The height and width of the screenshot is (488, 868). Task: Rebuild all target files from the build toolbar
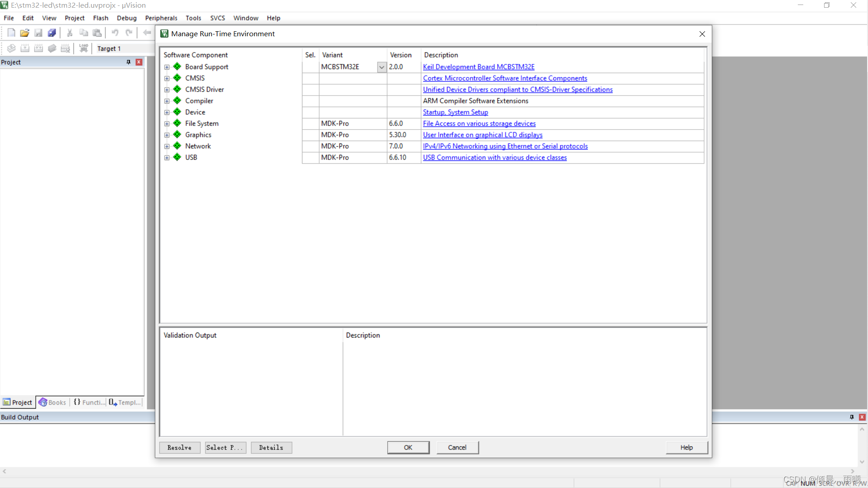click(38, 48)
